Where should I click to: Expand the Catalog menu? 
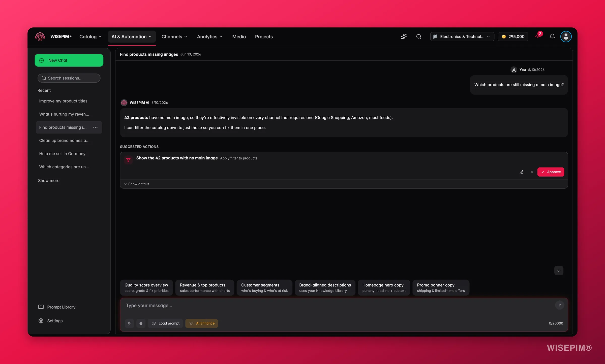[90, 37]
